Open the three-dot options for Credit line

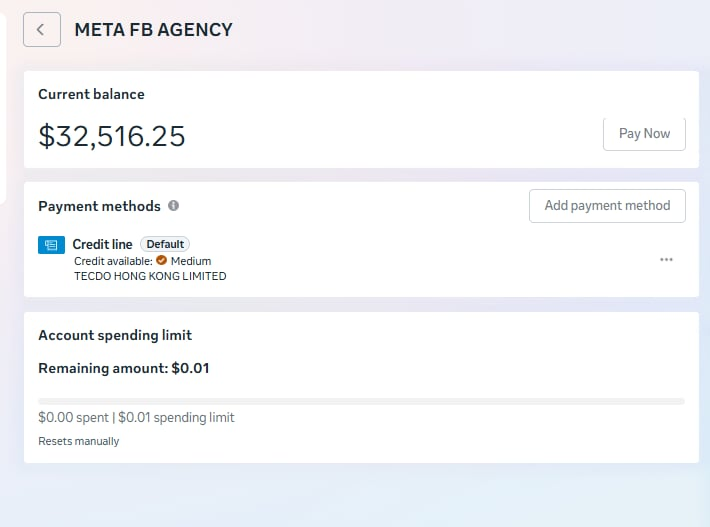click(x=666, y=259)
